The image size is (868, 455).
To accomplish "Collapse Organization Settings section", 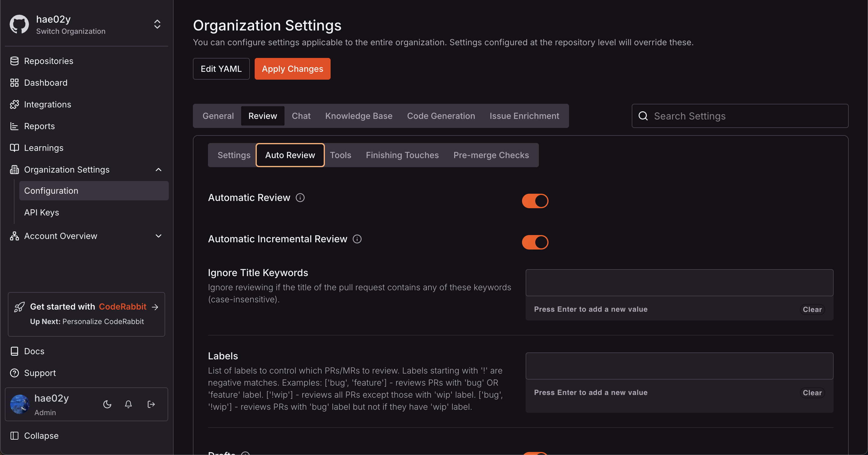I will click(158, 170).
